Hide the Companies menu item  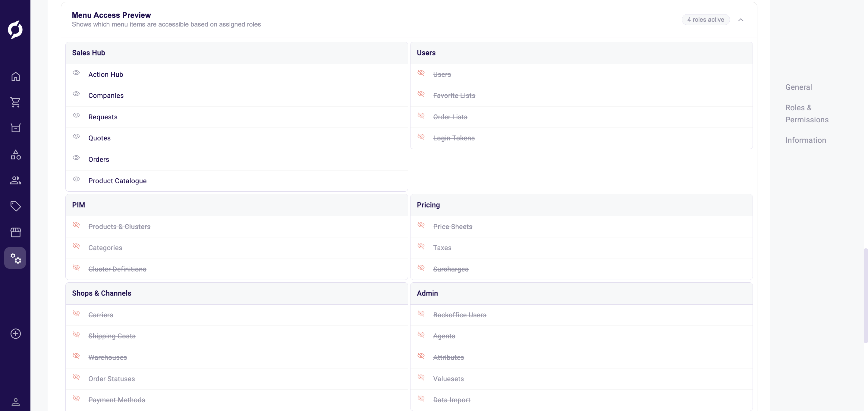[76, 94]
